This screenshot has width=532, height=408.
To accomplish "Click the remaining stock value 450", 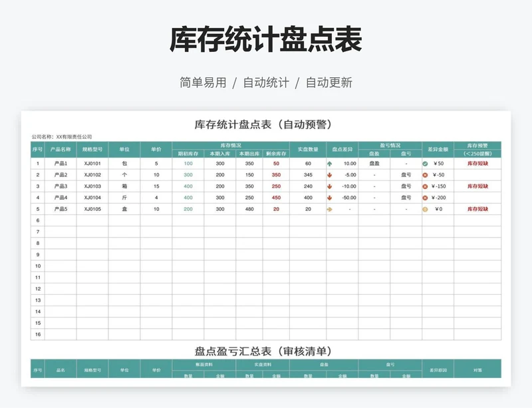I will pos(276,198).
